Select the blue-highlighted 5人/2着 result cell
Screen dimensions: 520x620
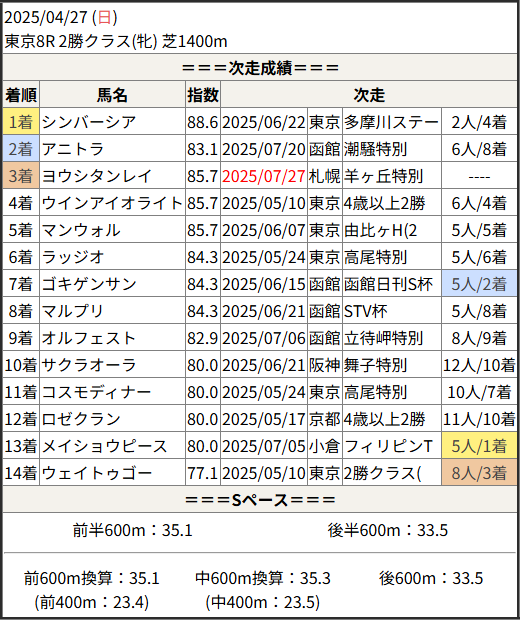coord(479,284)
